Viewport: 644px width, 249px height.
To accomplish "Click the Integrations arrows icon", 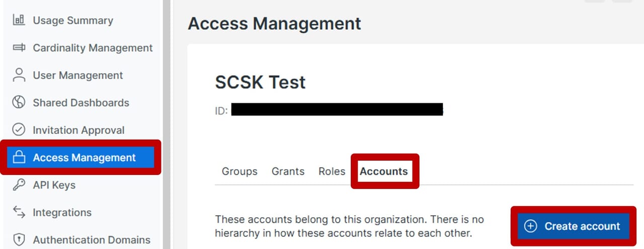I will pyautogui.click(x=19, y=212).
